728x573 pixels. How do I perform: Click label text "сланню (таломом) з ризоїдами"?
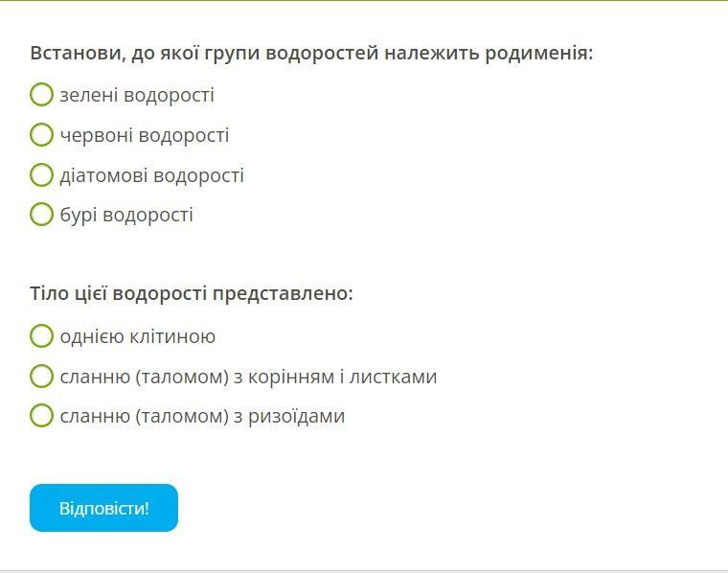point(202,416)
